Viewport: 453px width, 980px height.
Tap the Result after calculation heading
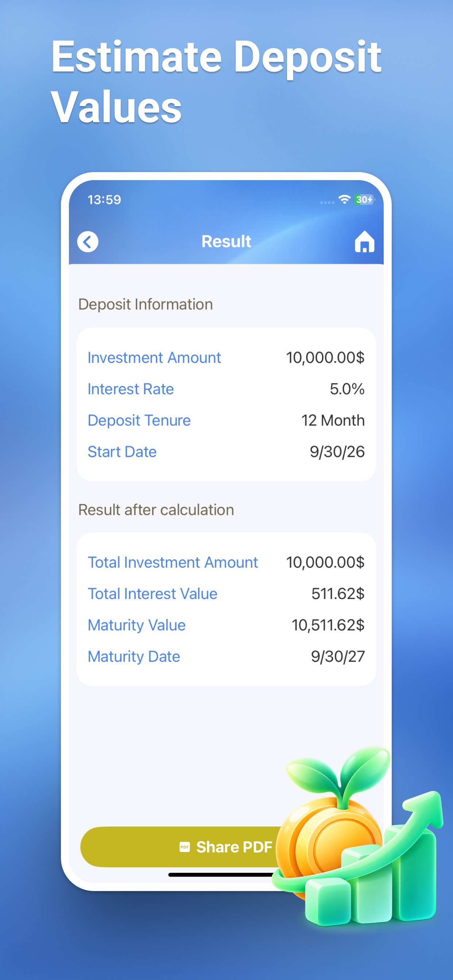tap(156, 510)
